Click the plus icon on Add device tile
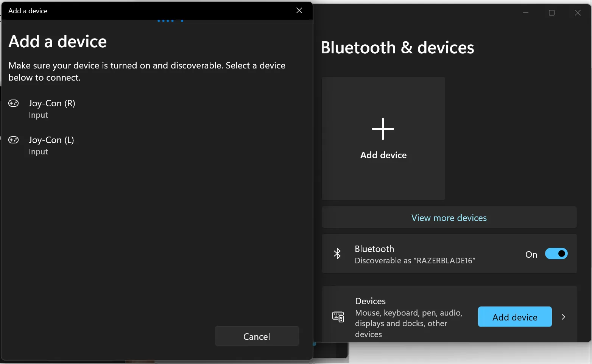 click(383, 129)
